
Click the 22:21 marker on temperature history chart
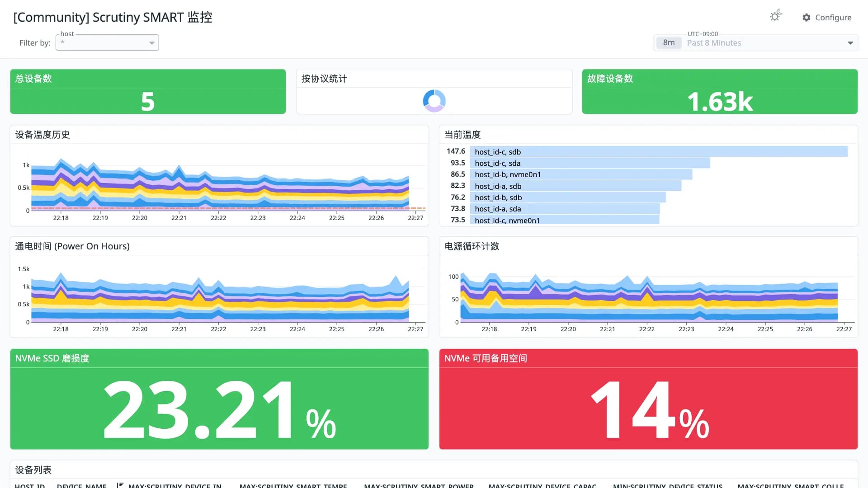click(179, 218)
